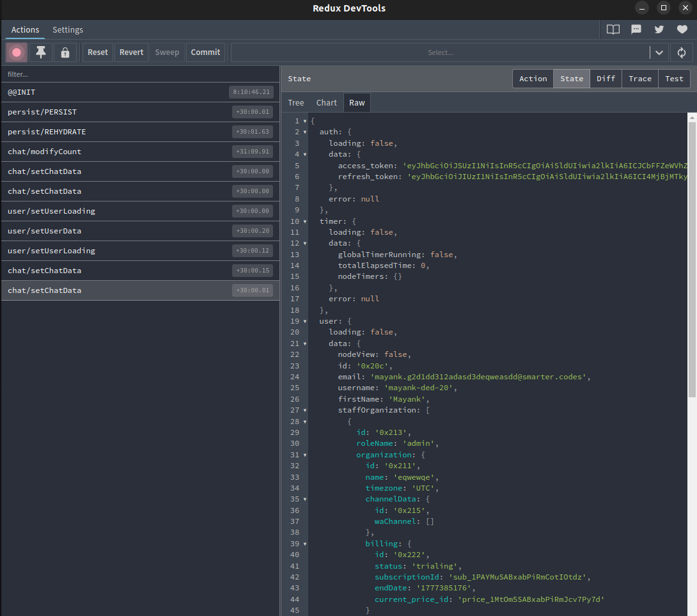Open the documentation book icon

click(613, 30)
